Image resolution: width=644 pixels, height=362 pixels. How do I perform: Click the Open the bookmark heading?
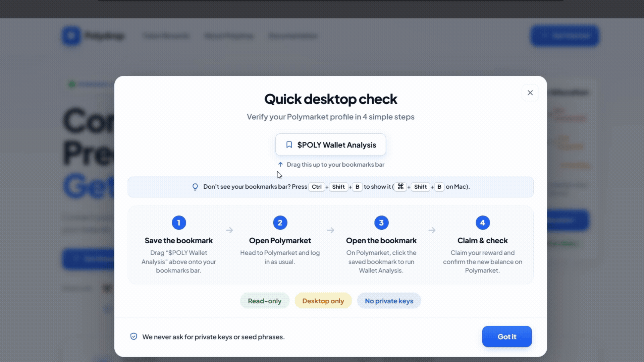tap(381, 241)
